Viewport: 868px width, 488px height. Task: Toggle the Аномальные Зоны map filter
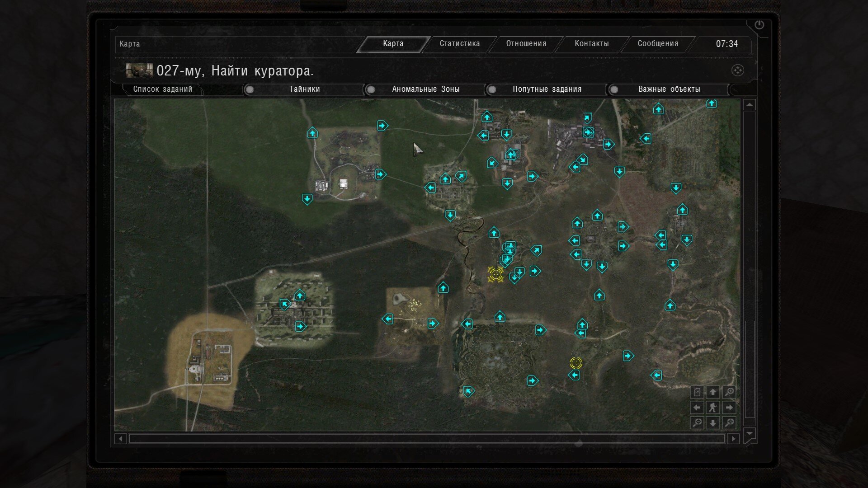[x=371, y=89]
